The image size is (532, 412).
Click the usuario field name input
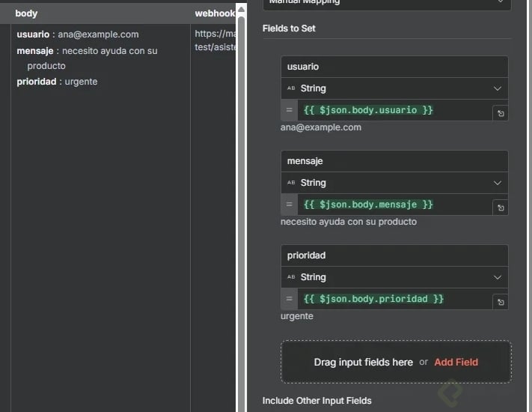[x=394, y=67]
